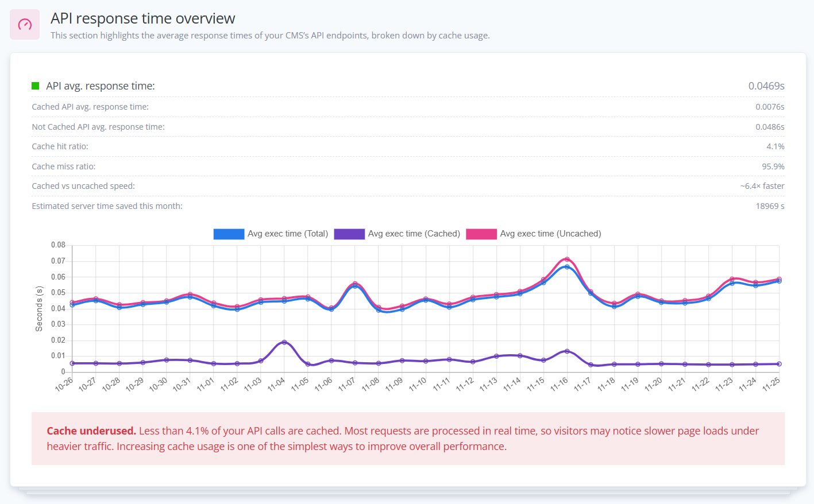Click 'Estimated server time saved this month:' label
The height and width of the screenshot is (504, 814).
[x=107, y=206]
